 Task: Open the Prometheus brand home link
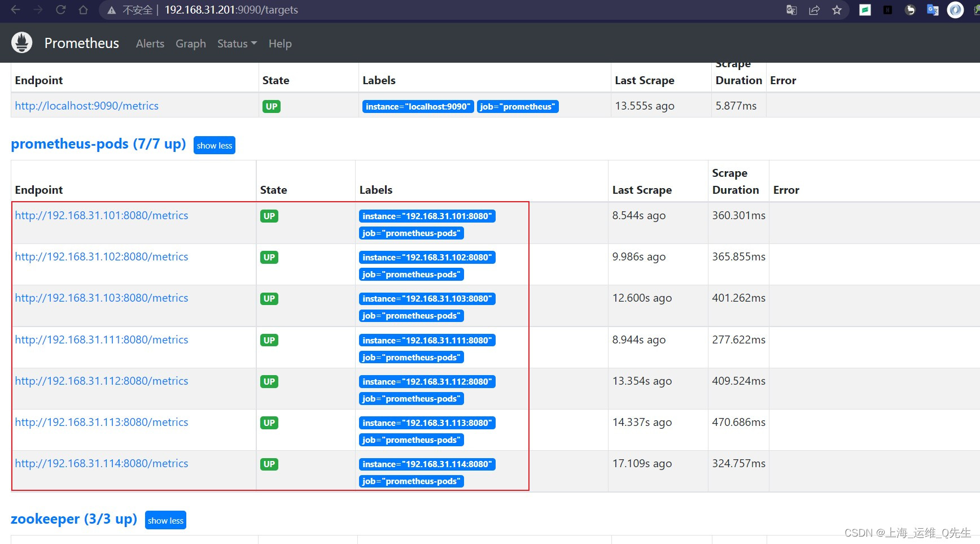coord(81,43)
